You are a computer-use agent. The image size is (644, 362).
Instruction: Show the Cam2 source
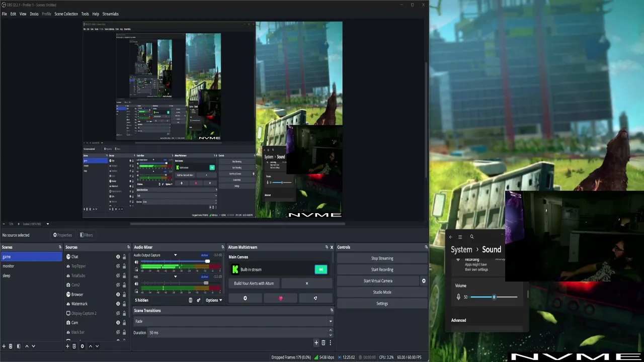[x=118, y=285]
